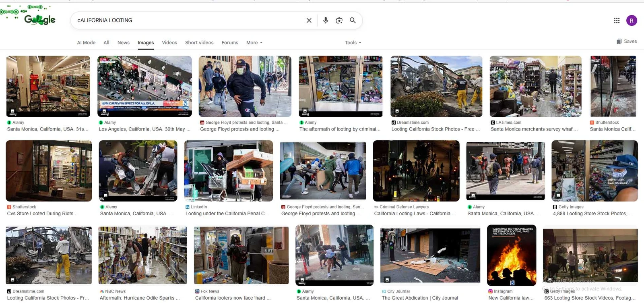Expand the Tools dropdown

[353, 43]
